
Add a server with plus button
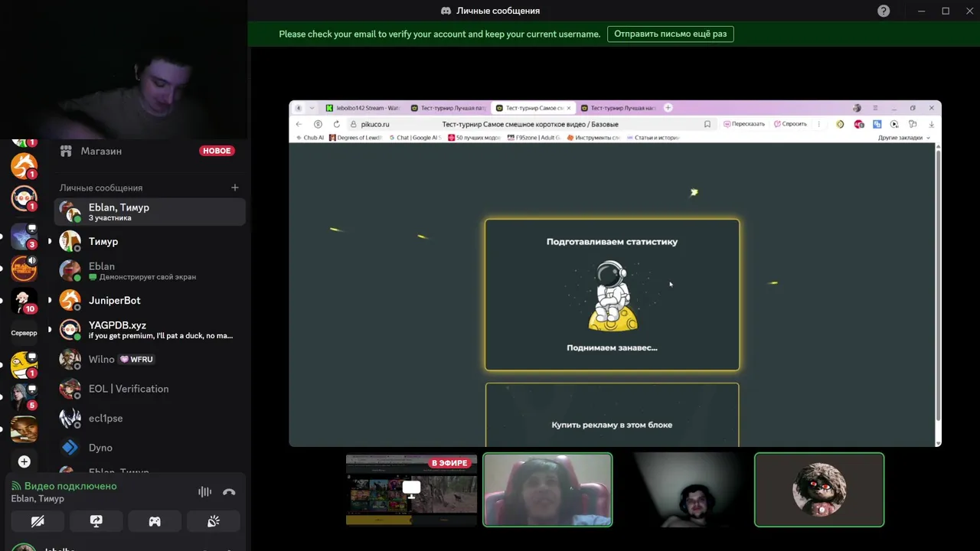tap(24, 461)
